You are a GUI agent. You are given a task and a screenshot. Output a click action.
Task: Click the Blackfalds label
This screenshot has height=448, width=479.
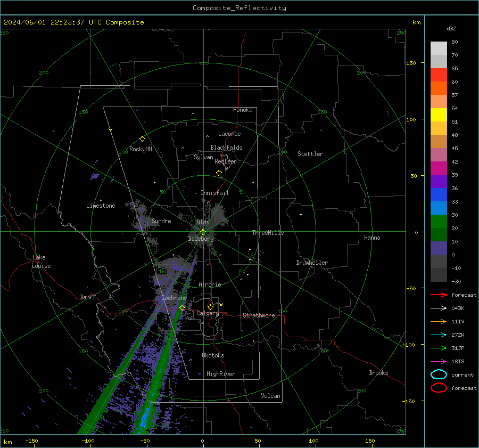click(x=226, y=148)
